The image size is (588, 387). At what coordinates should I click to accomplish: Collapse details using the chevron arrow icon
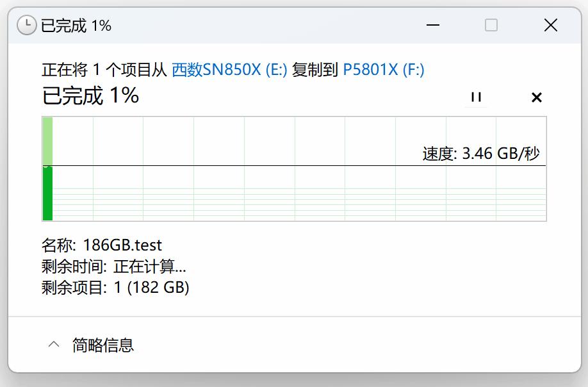pyautogui.click(x=54, y=345)
